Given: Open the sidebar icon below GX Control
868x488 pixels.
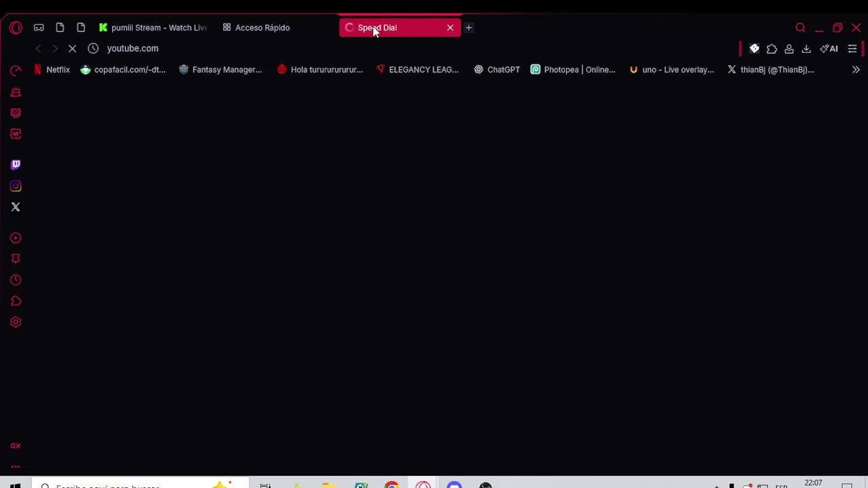Looking at the screenshot, I should tap(16, 92).
